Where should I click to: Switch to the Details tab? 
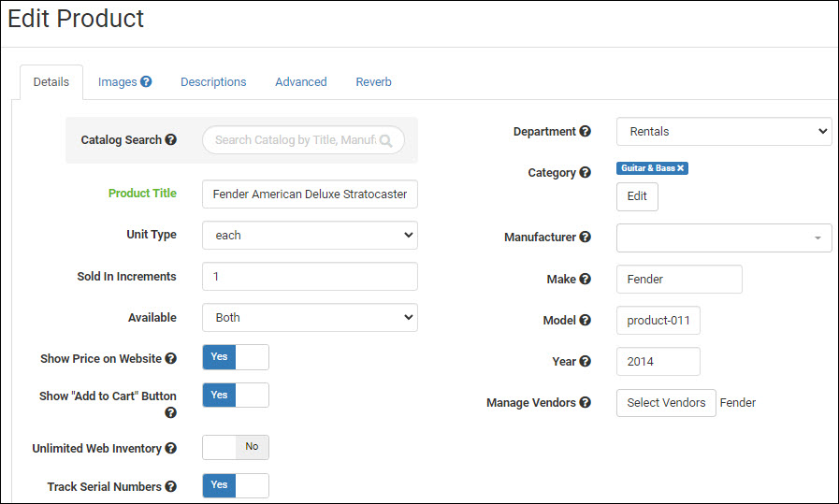pyautogui.click(x=51, y=82)
